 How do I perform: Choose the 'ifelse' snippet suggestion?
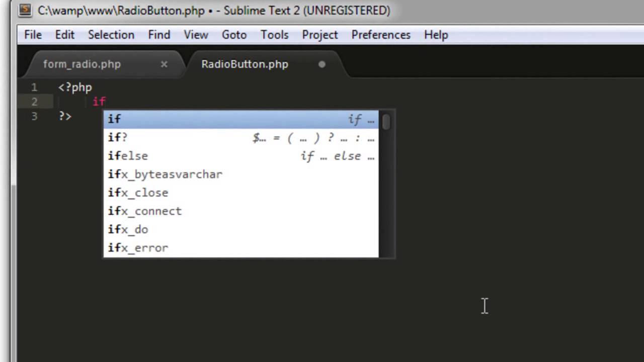pos(241,156)
